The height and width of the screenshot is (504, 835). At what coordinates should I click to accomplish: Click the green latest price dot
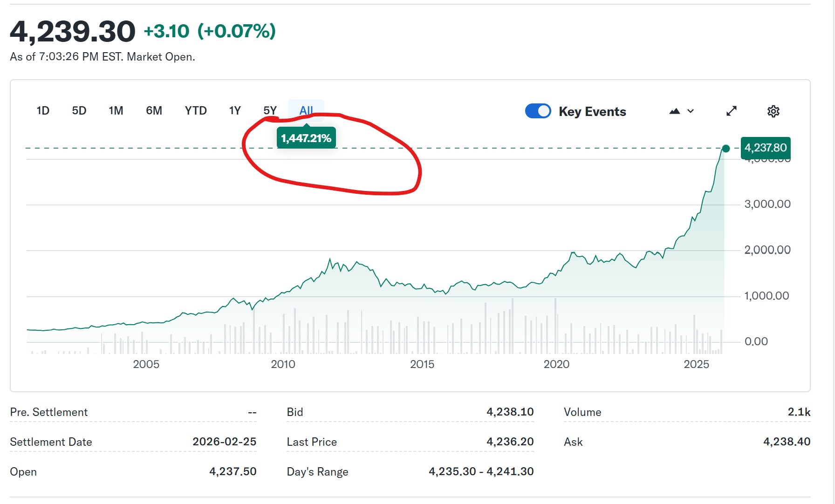[725, 149]
